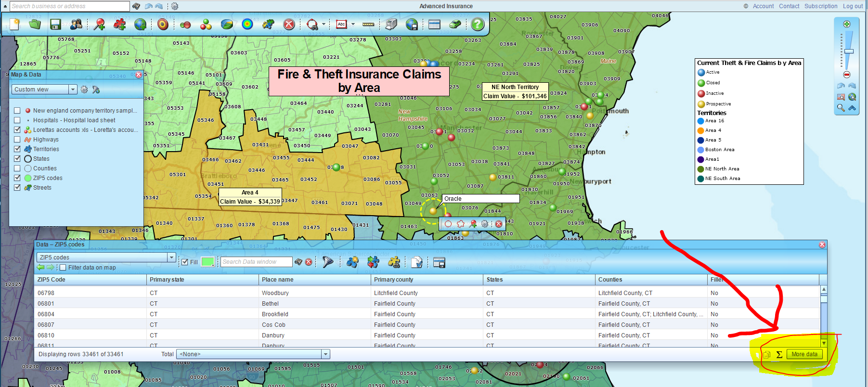Sort by Primary state column header
This screenshot has height=387, width=868.
point(203,280)
